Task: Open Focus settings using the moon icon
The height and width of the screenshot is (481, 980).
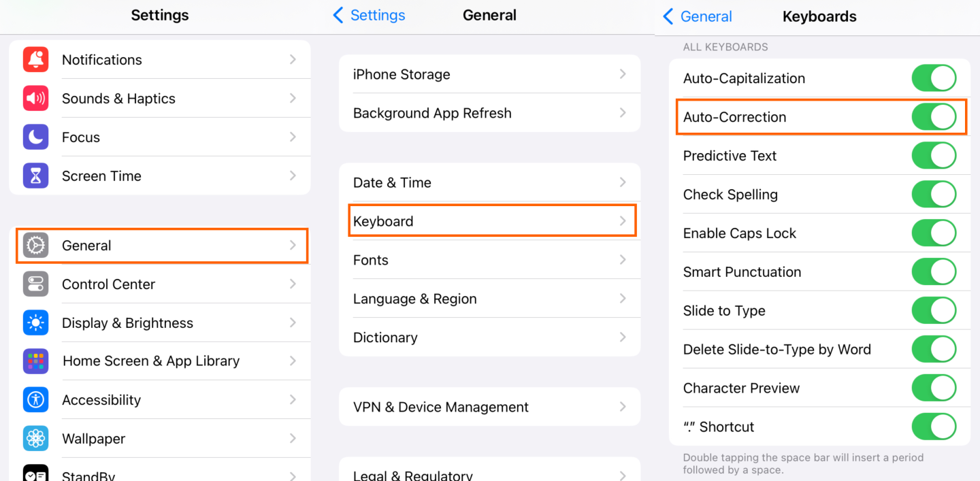Action: coord(35,137)
